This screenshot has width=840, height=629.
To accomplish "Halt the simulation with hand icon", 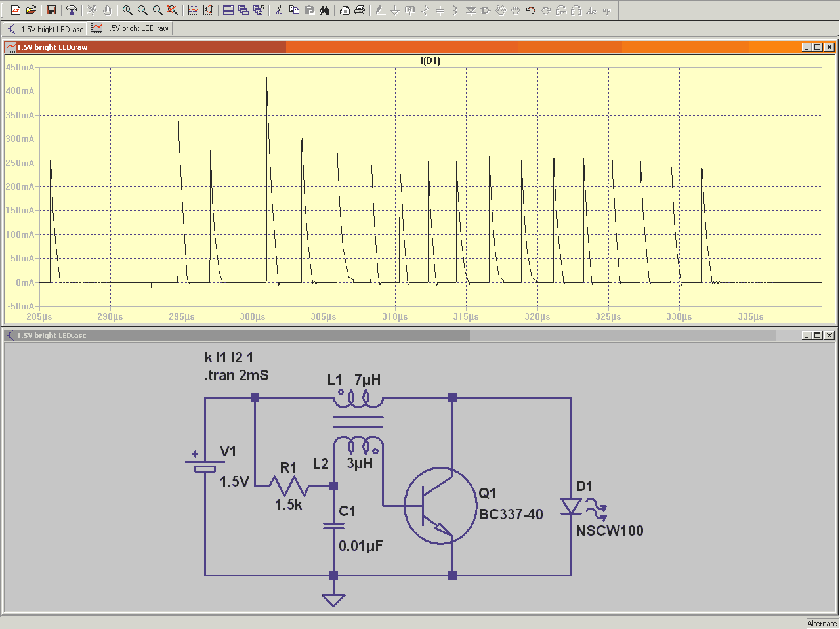I will (x=106, y=11).
